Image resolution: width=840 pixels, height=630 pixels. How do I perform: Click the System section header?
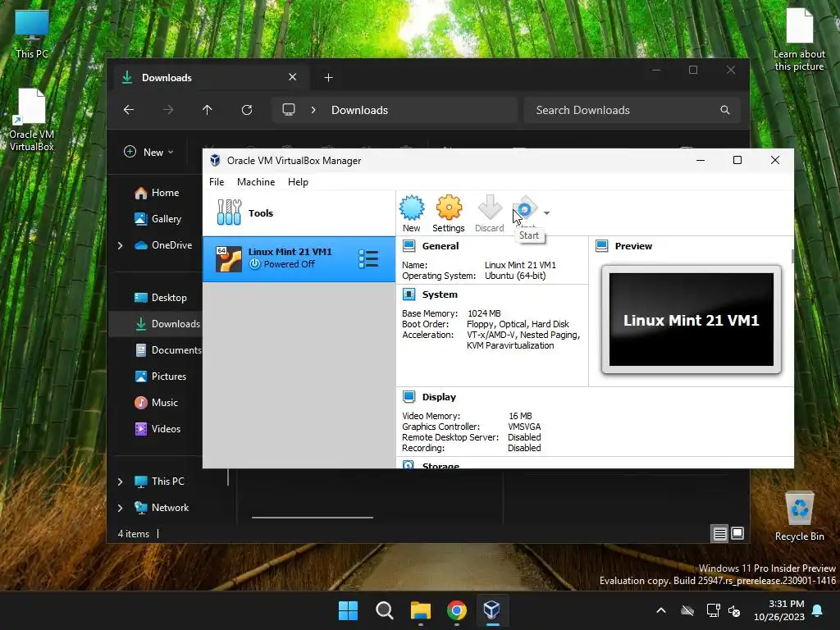(440, 294)
